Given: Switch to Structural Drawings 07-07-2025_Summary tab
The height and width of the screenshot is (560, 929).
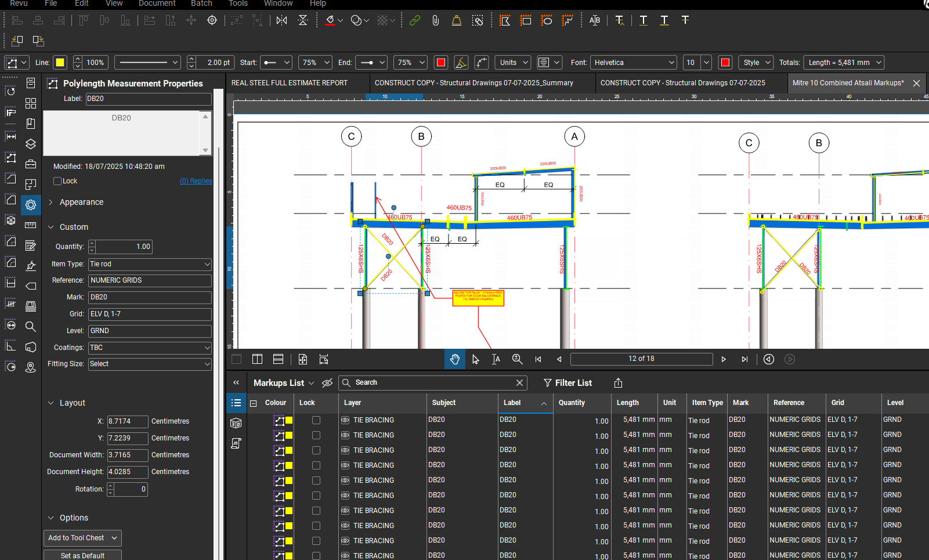Looking at the screenshot, I should [x=474, y=83].
